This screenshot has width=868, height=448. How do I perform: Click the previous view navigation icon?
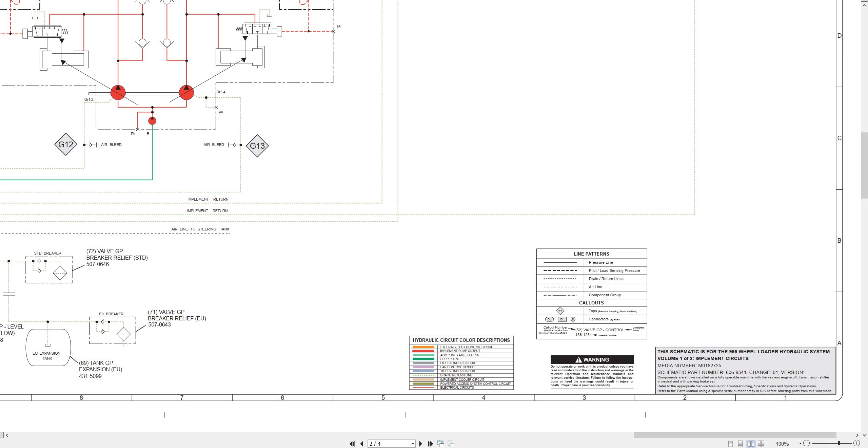pyautogui.click(x=441, y=444)
